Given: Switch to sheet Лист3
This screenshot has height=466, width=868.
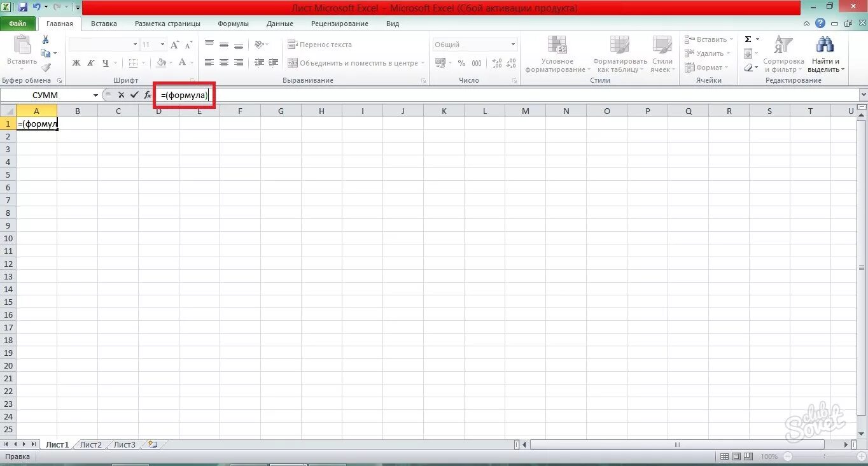Looking at the screenshot, I should click(125, 444).
